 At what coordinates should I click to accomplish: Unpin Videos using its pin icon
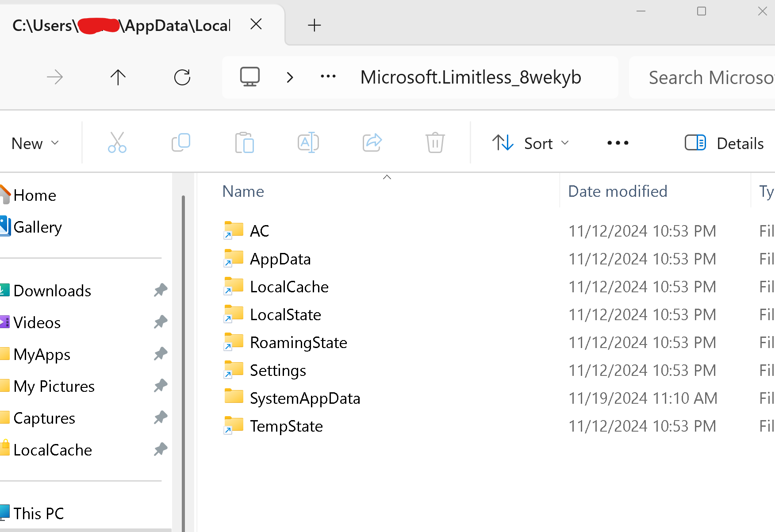pyautogui.click(x=160, y=322)
